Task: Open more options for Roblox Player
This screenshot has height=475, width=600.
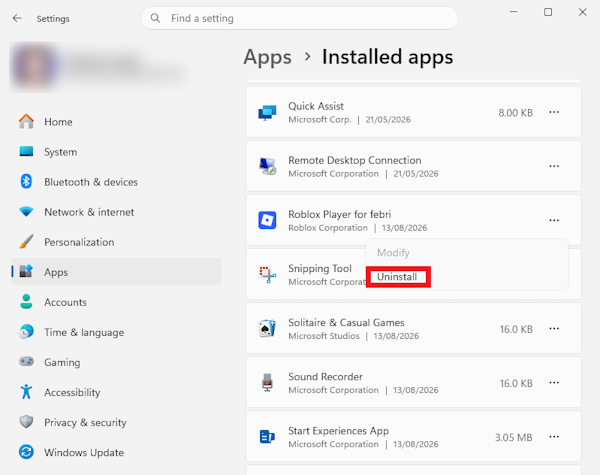Action: [554, 220]
